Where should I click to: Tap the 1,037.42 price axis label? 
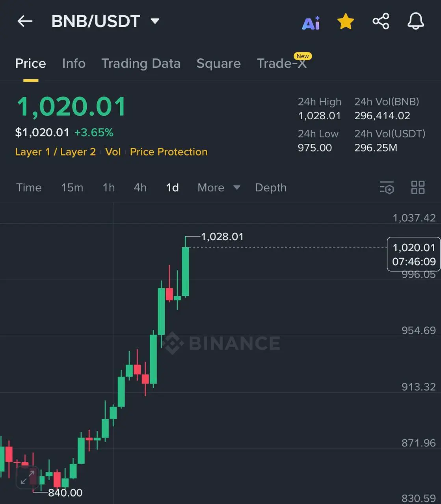point(414,218)
